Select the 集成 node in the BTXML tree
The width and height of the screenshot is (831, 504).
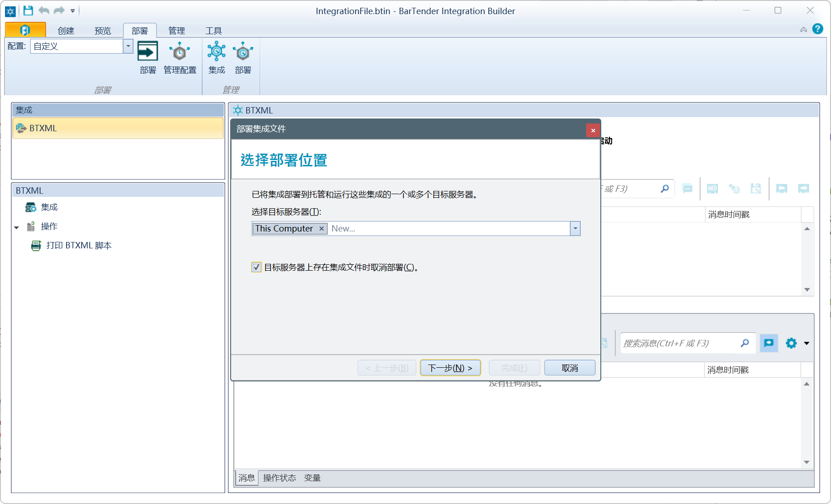[49, 207]
